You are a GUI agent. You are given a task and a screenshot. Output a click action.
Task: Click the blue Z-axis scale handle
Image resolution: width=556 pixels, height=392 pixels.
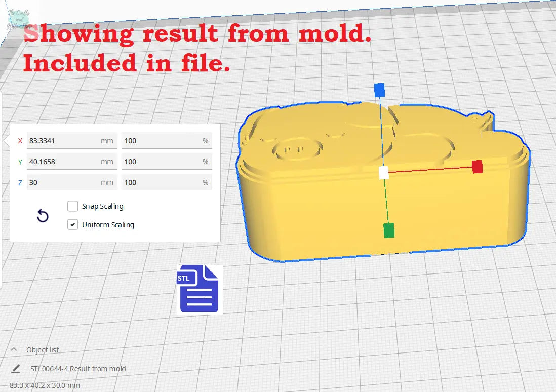click(379, 90)
